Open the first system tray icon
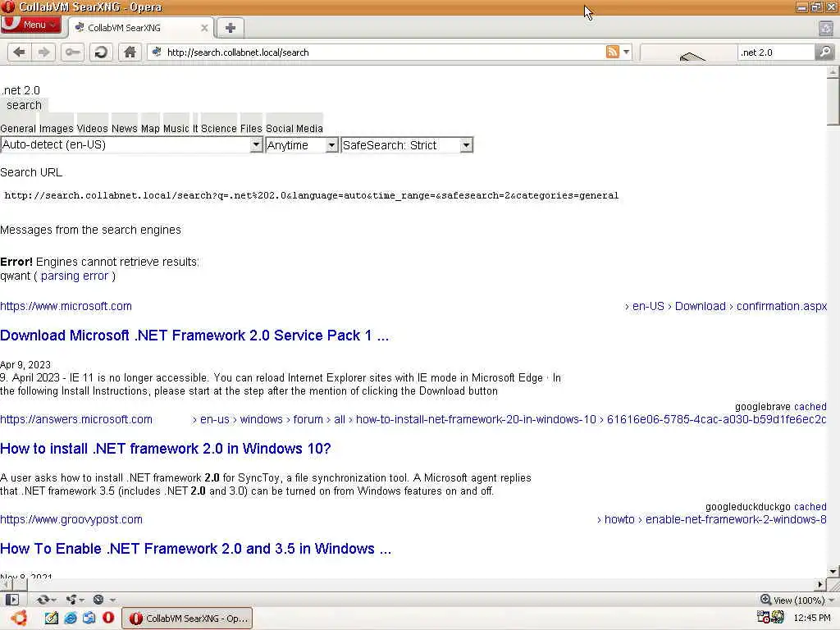840x630 pixels. coord(764,617)
